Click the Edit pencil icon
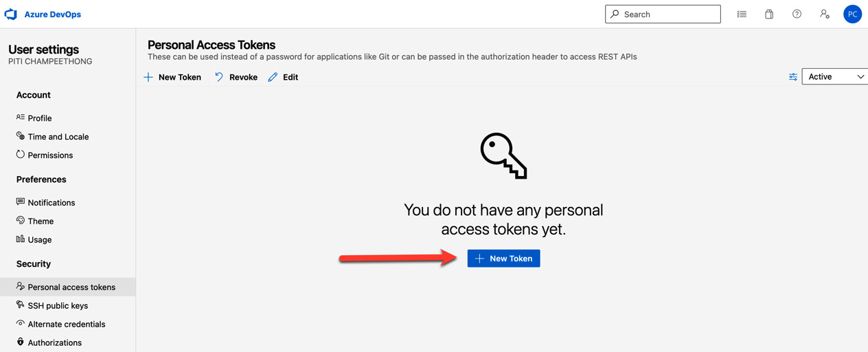This screenshot has width=868, height=352. pyautogui.click(x=273, y=77)
